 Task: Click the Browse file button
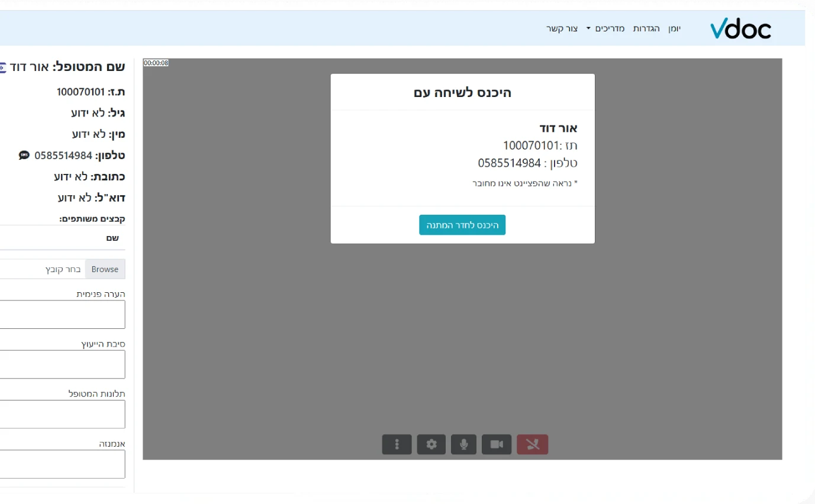(x=105, y=269)
